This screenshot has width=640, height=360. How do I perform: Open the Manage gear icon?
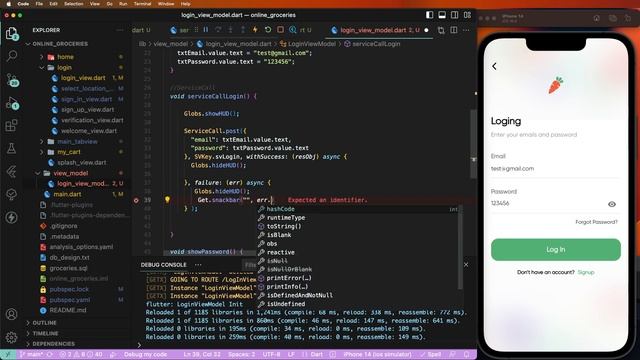point(11,337)
